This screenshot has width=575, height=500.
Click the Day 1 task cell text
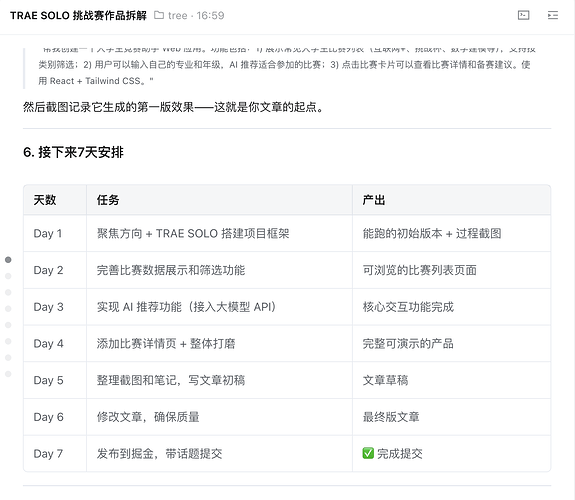tap(193, 233)
